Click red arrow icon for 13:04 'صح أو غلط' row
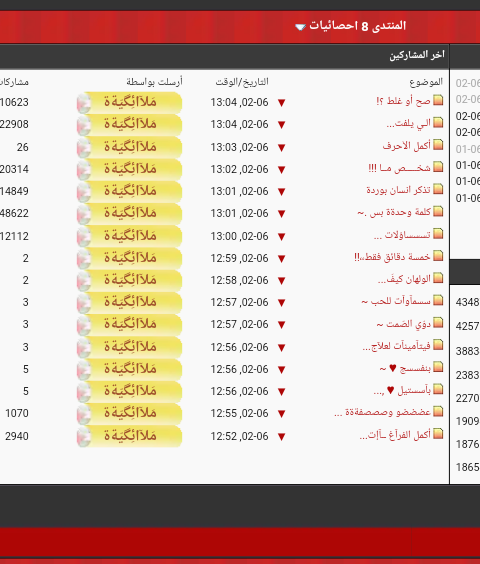The width and height of the screenshot is (480, 564). pyautogui.click(x=281, y=103)
